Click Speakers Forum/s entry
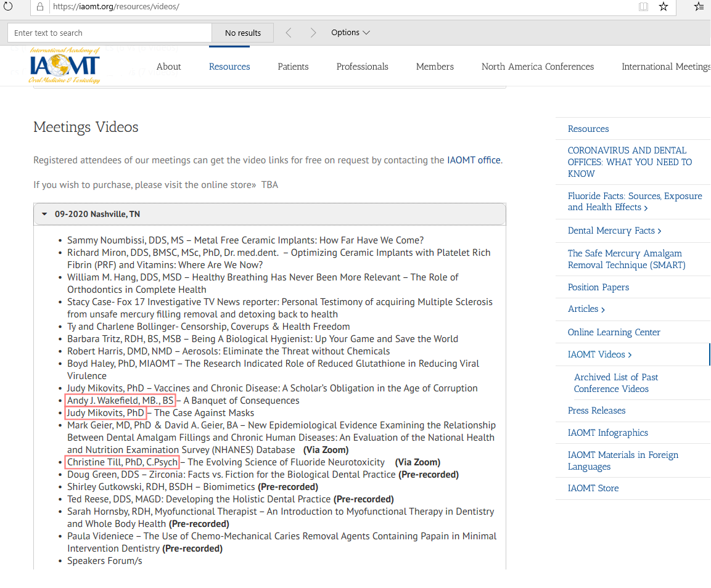 tap(105, 561)
